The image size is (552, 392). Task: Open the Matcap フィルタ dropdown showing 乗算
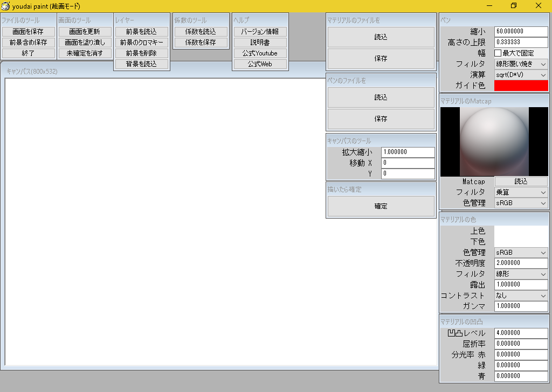(x=521, y=192)
